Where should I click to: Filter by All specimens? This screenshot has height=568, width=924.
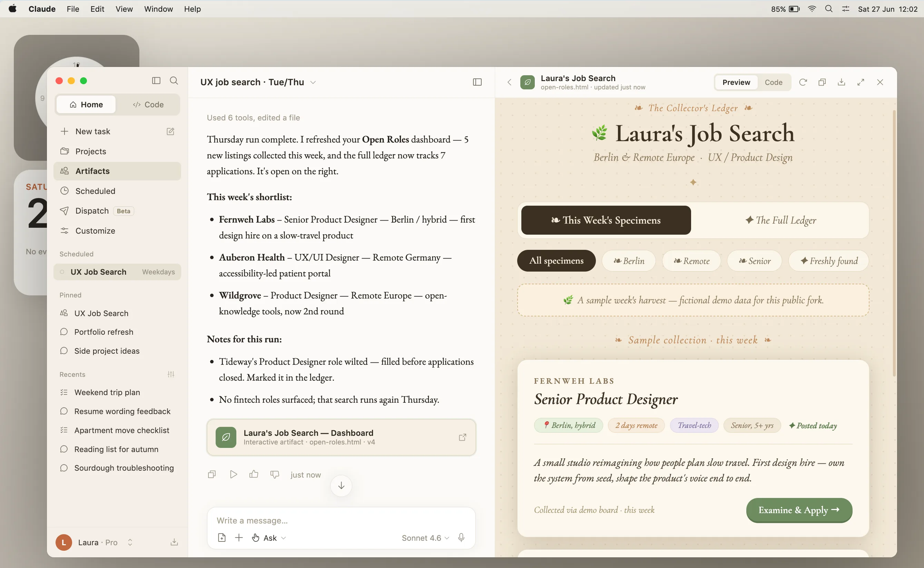(x=556, y=260)
